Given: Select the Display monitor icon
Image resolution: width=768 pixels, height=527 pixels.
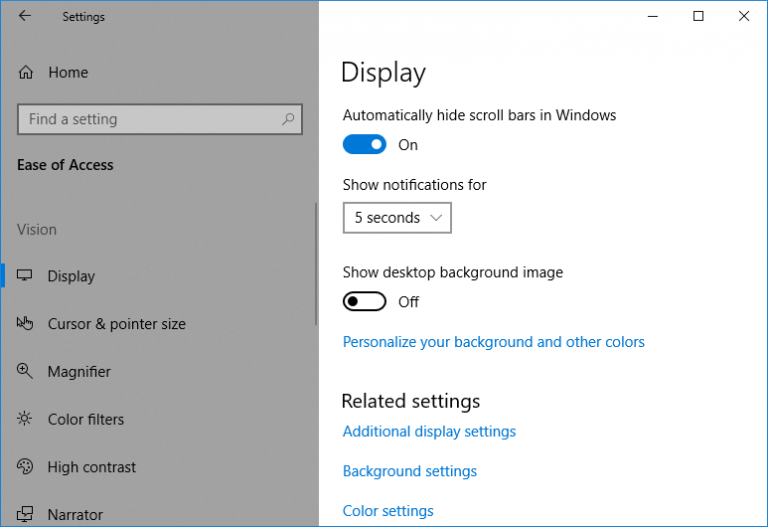Looking at the screenshot, I should click(x=24, y=275).
